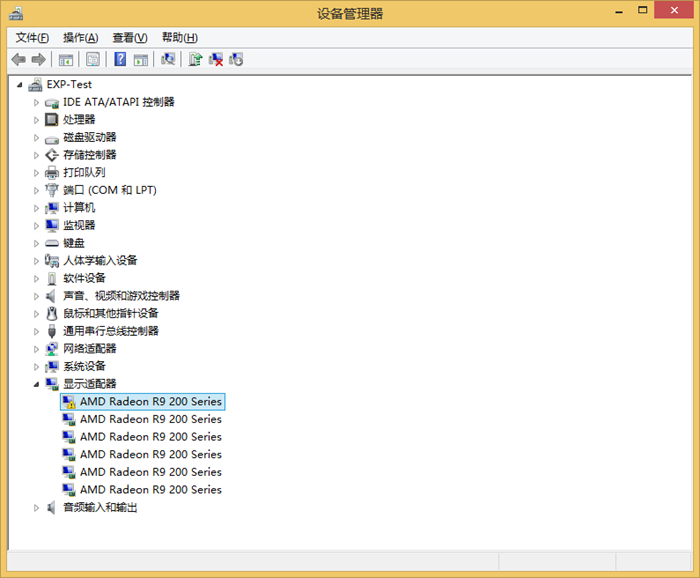Open the 操作(A) menu
This screenshot has width=700, height=578.
(x=80, y=38)
